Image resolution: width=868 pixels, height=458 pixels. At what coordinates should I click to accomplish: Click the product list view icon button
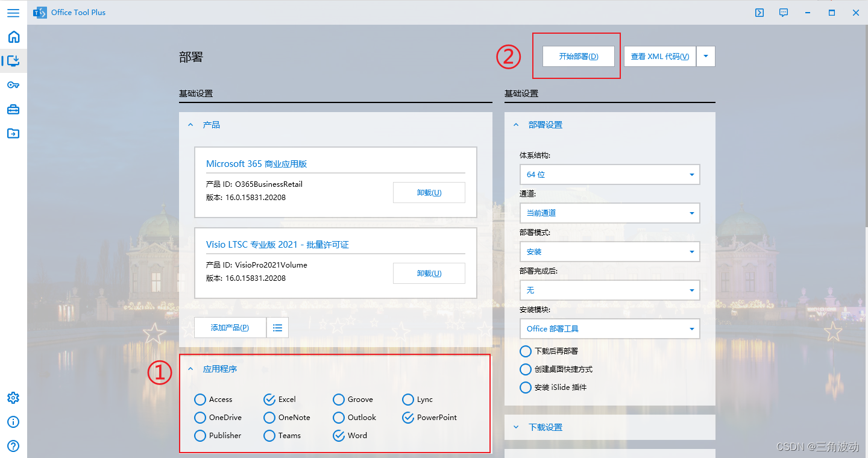(277, 328)
